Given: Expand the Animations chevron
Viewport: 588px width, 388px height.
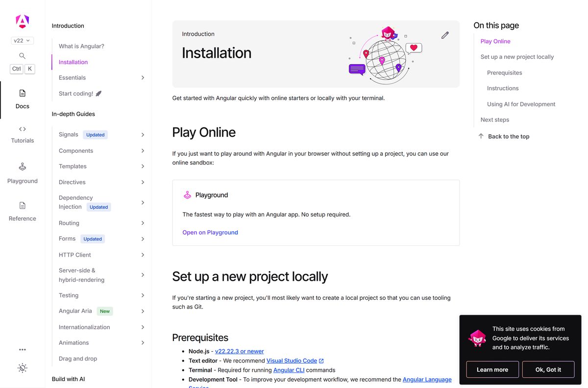Looking at the screenshot, I should pos(143,343).
